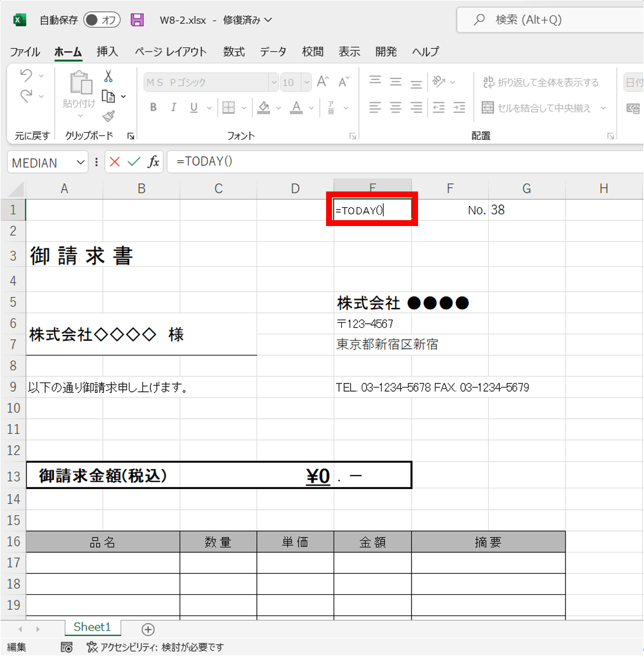This screenshot has width=644, height=657.
Task: Toggle Bold formatting
Action: click(153, 108)
